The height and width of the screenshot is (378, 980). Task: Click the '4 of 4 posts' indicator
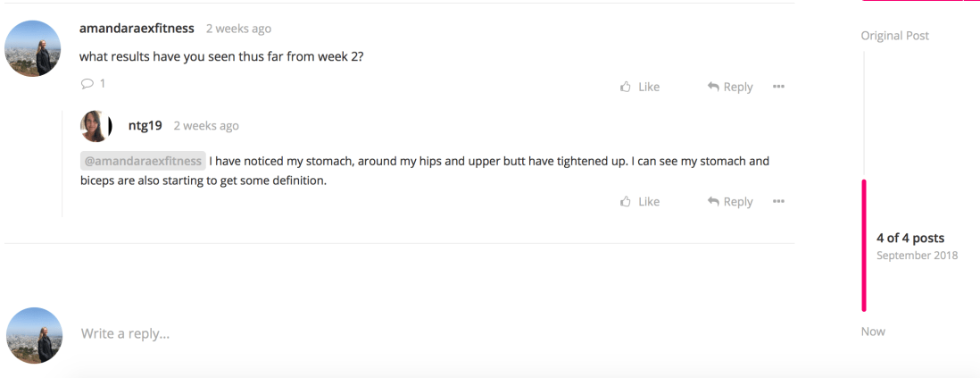click(x=909, y=238)
